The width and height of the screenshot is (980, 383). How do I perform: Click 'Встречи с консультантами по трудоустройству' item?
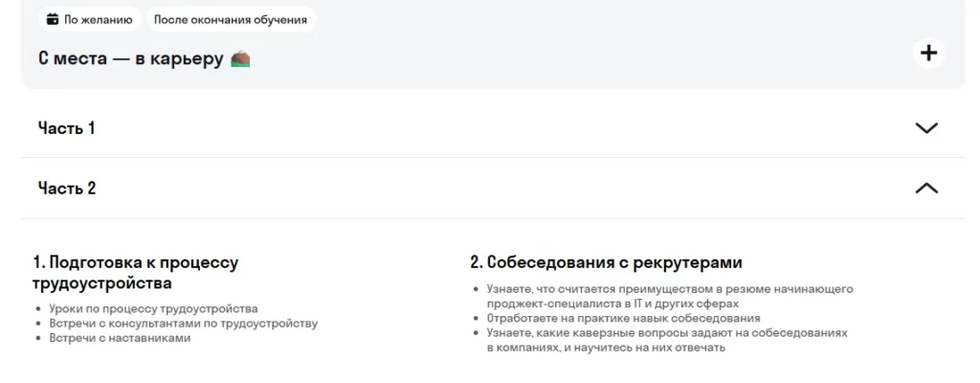(184, 324)
